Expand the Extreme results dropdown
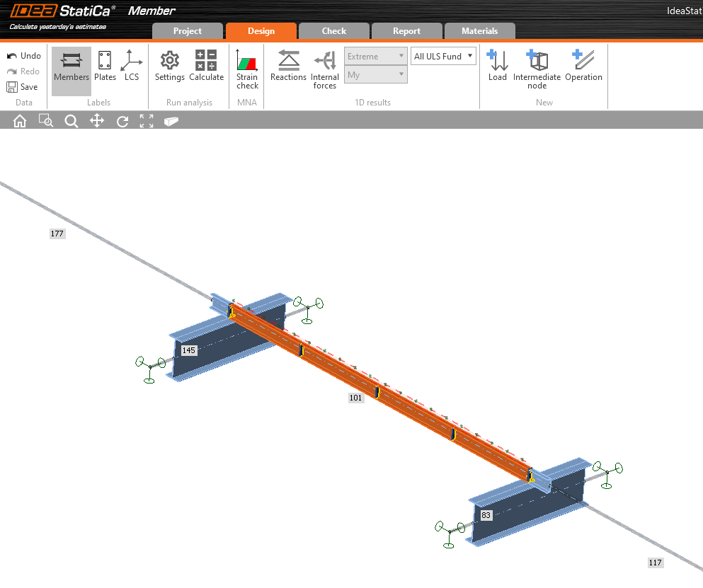This screenshot has width=703, height=588. [375, 55]
